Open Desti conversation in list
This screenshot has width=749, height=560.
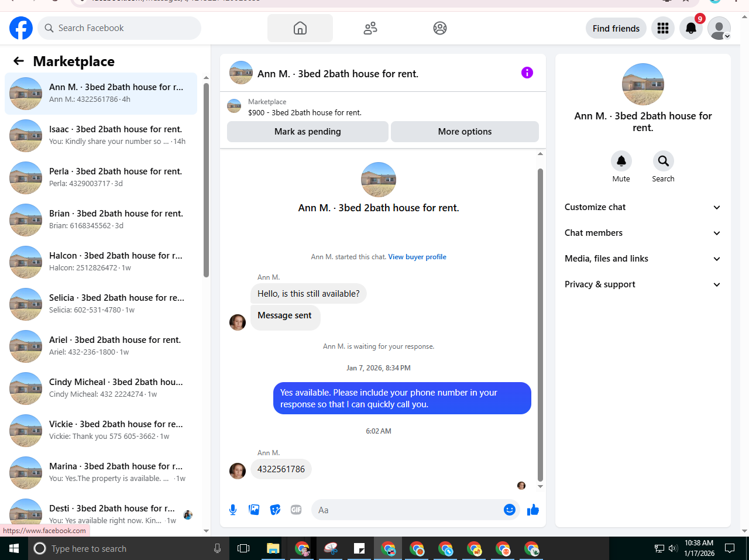(x=101, y=515)
